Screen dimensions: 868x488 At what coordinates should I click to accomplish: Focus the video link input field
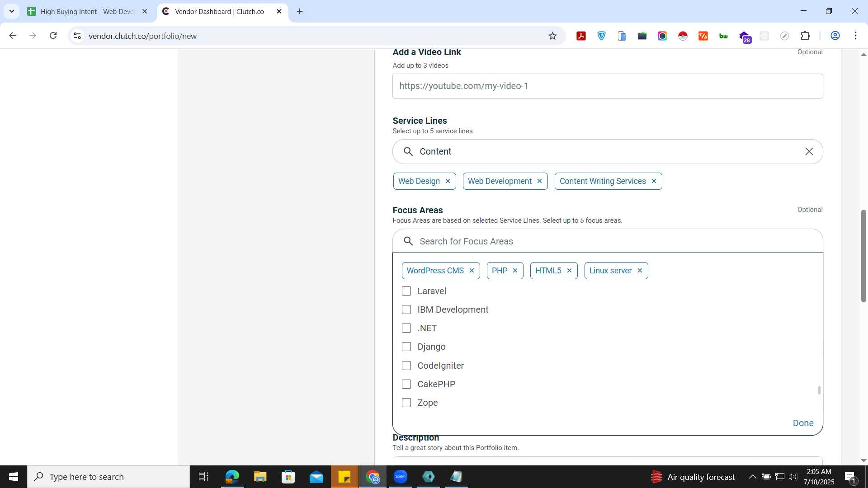[x=607, y=86]
